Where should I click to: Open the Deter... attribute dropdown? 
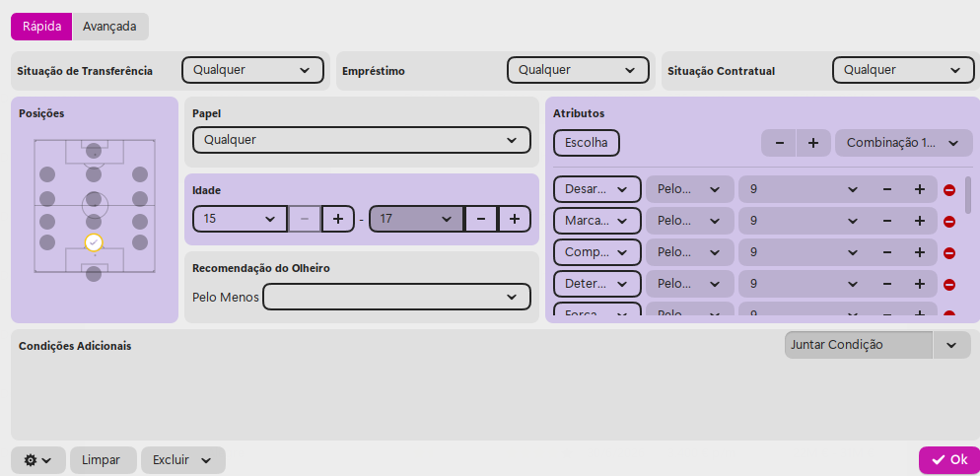(x=597, y=284)
